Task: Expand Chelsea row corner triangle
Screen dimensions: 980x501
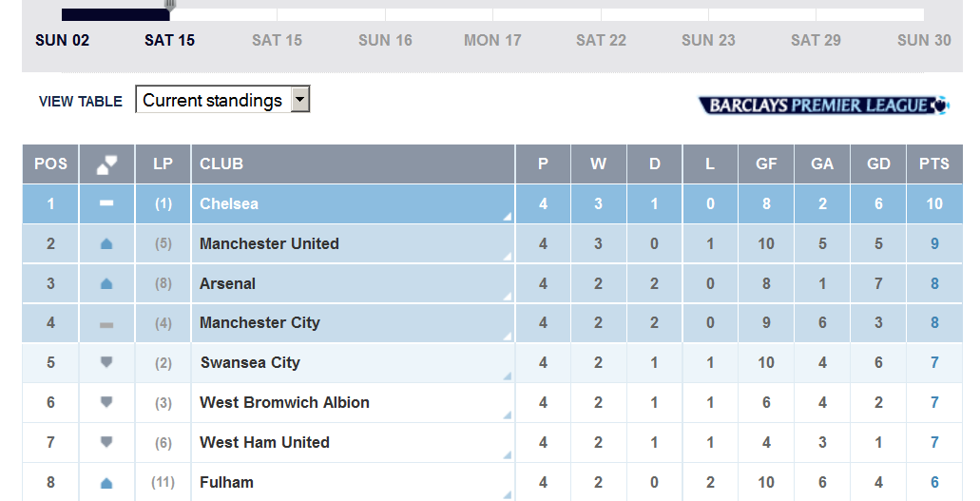Action: 507,217
